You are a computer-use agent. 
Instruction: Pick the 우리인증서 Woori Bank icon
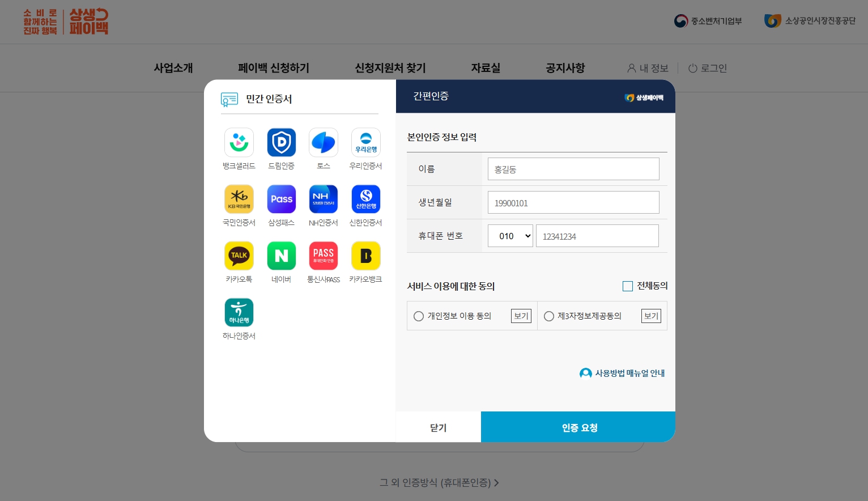click(x=366, y=142)
